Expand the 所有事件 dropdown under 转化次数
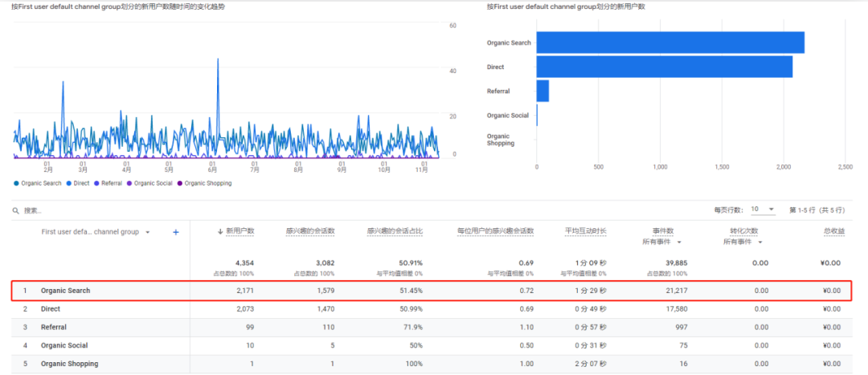This screenshot has width=868, height=375. 759,242
